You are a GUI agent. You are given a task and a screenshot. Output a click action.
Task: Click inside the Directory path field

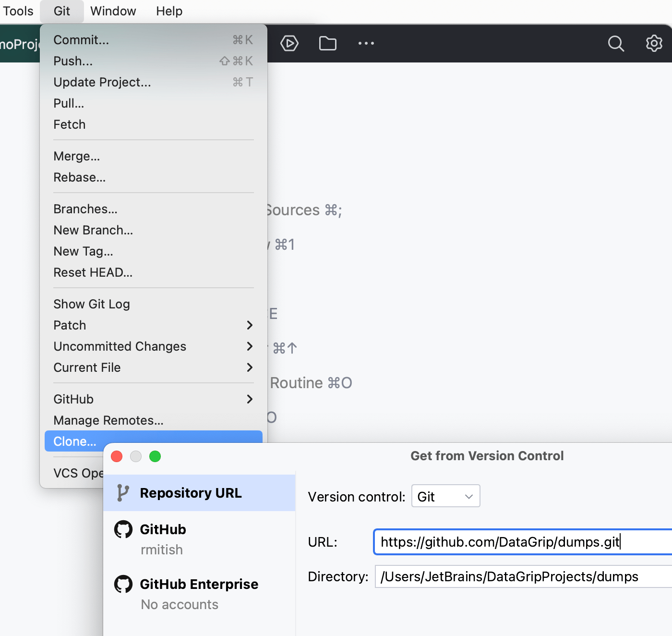pyautogui.click(x=509, y=576)
